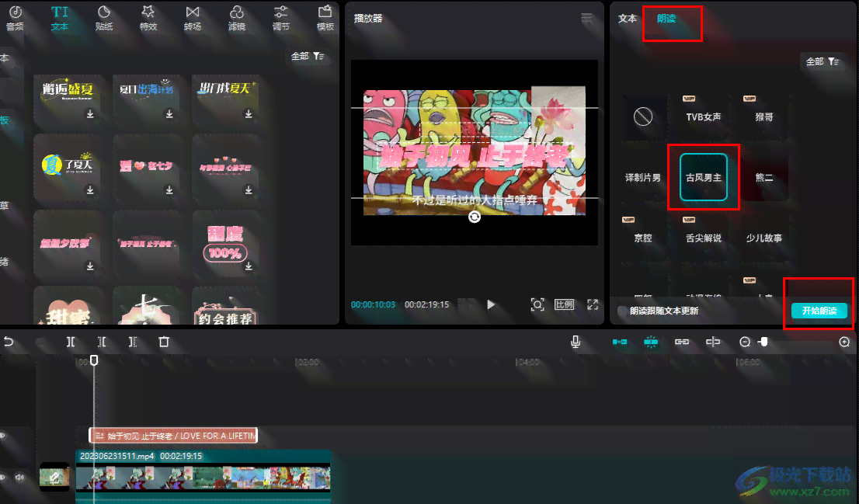Choose the 京腔 voice
The width and height of the screenshot is (859, 504).
[643, 238]
